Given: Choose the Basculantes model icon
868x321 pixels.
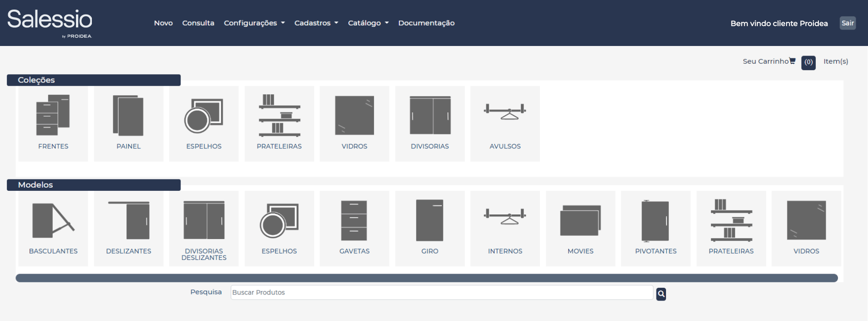Looking at the screenshot, I should click(53, 221).
